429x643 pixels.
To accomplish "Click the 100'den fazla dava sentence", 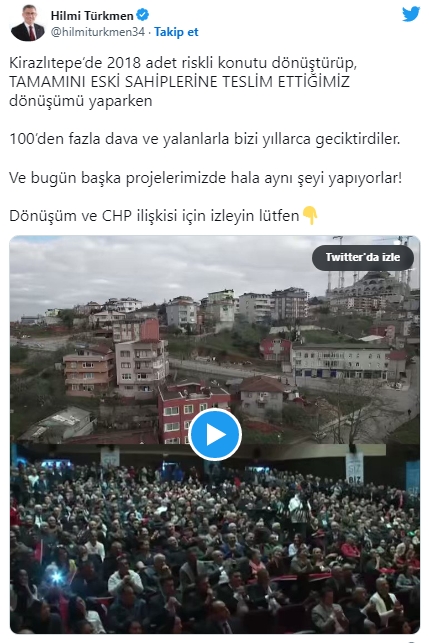I will pos(204,139).
